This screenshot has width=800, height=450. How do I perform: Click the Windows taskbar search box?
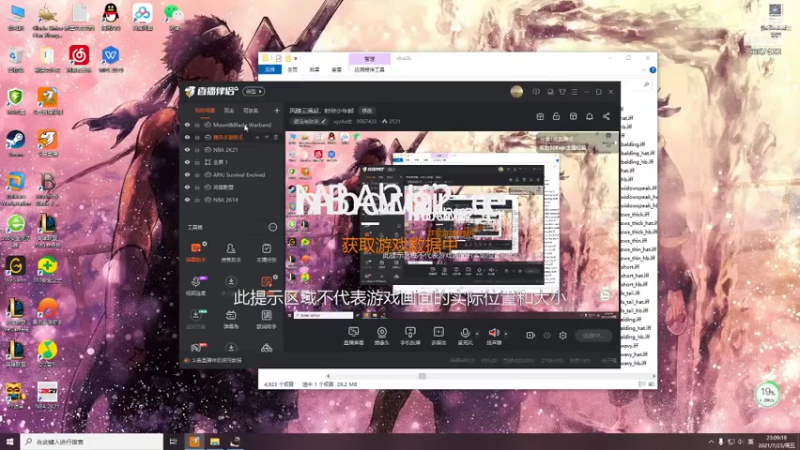pyautogui.click(x=92, y=441)
